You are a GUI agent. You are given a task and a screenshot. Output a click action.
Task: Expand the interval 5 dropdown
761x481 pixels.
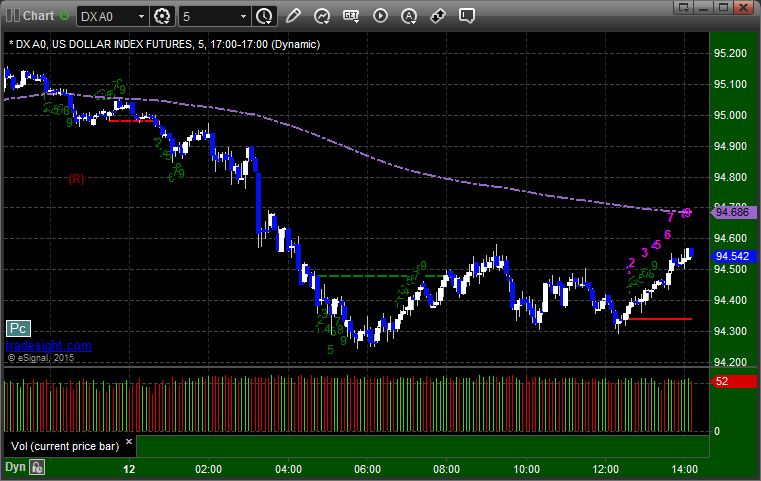pyautogui.click(x=243, y=17)
